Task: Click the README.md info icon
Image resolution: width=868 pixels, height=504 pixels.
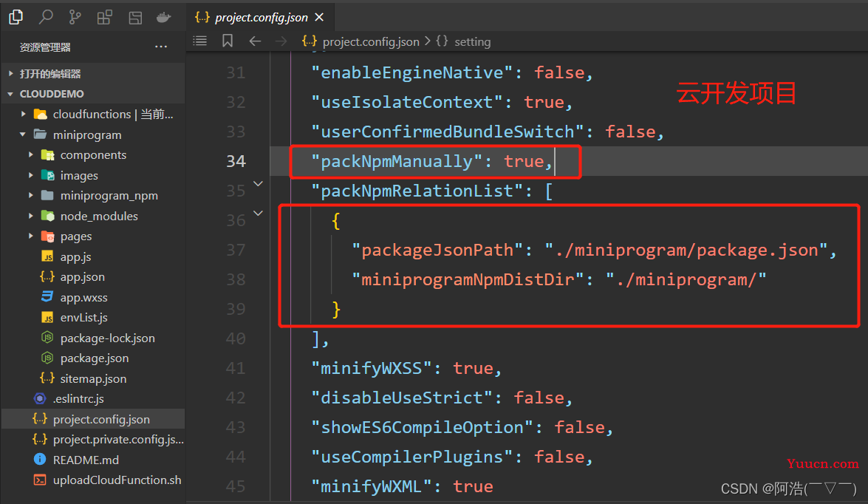Action: tap(40, 459)
